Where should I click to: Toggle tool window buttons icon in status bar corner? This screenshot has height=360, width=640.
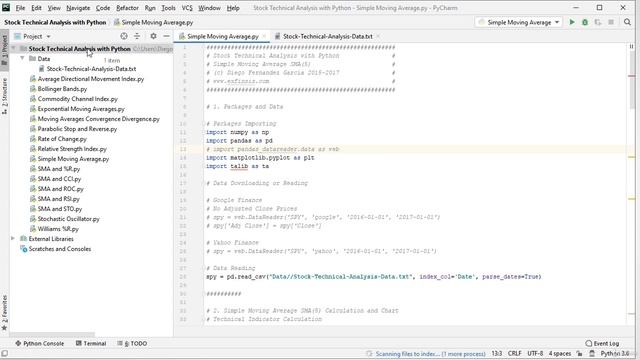pyautogui.click(x=4, y=353)
